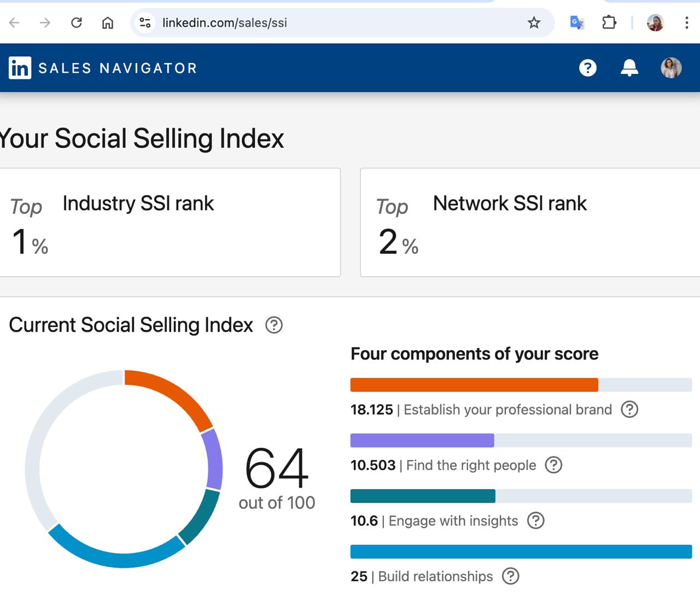Open the Sales Navigator help icon

(588, 68)
